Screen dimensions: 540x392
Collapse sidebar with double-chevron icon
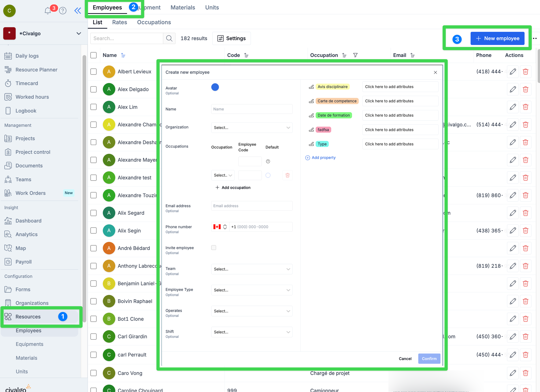coord(78,11)
